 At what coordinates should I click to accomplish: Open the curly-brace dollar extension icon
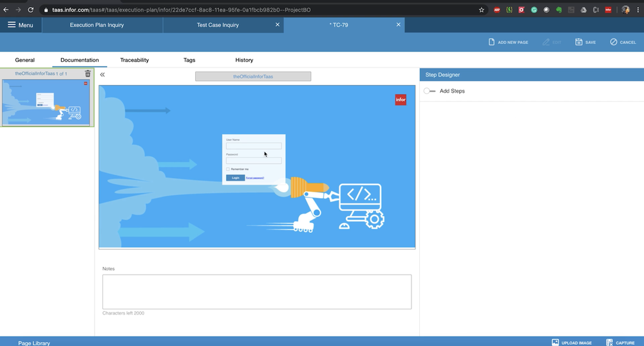[x=509, y=10]
